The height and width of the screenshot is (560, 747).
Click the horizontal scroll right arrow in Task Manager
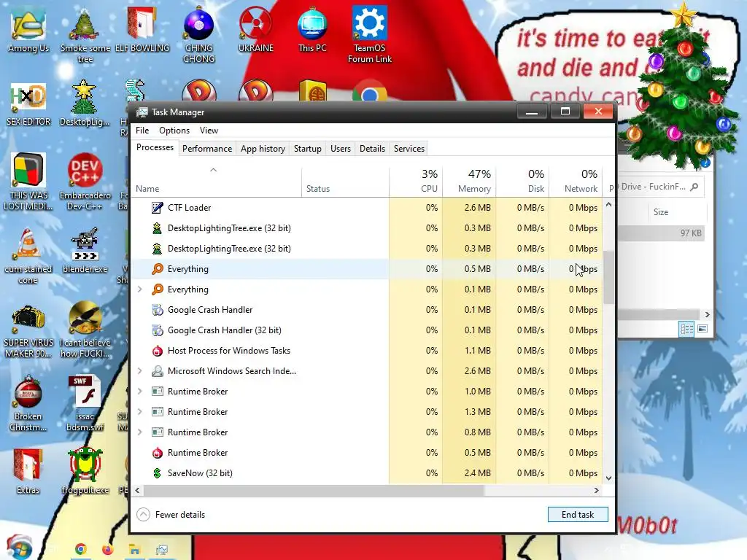coord(596,491)
